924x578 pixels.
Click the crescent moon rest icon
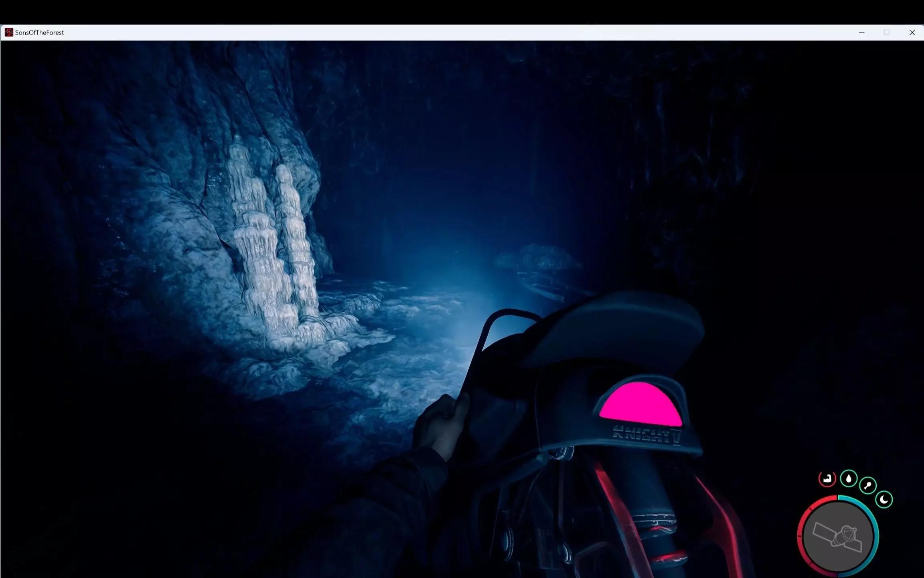[884, 500]
